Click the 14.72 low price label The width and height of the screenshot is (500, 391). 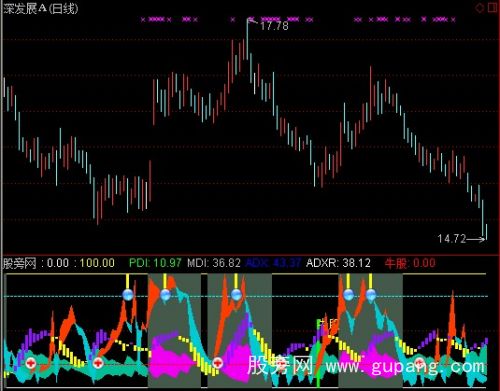452,239
